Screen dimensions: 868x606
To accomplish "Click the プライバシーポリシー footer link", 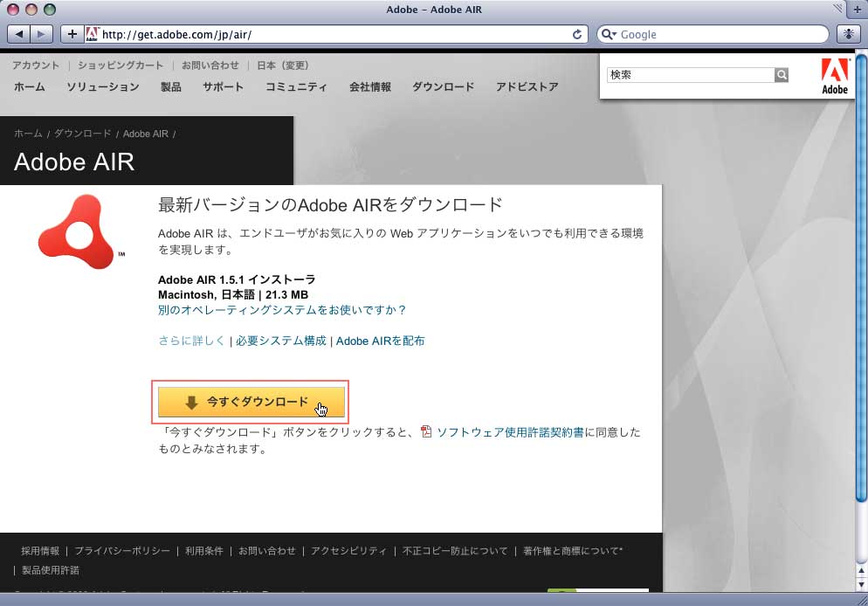I will pyautogui.click(x=122, y=551).
